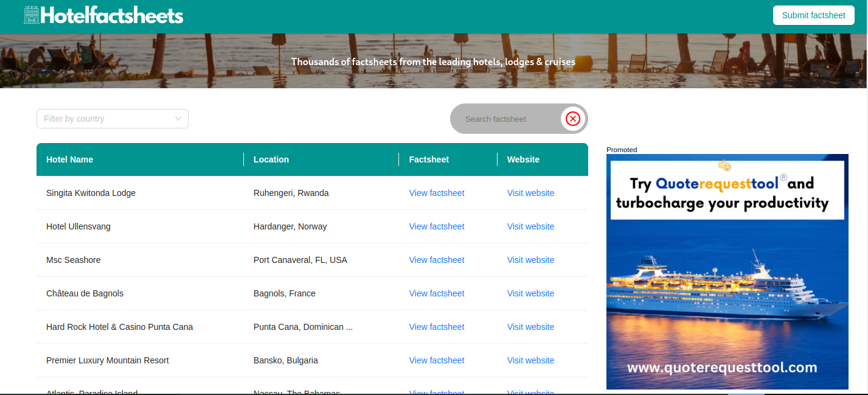View factsheet for Hard Rock Hotel Punta Cana
The image size is (868, 395).
pos(437,327)
